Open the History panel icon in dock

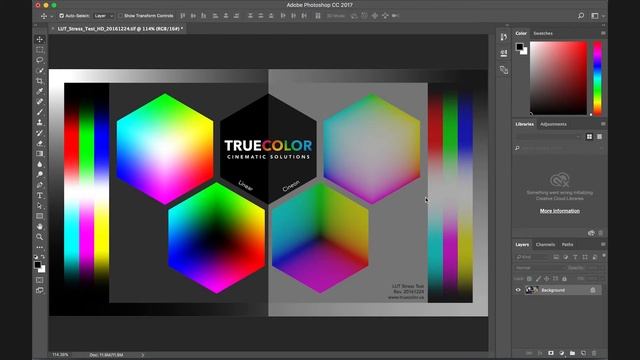[x=504, y=37]
